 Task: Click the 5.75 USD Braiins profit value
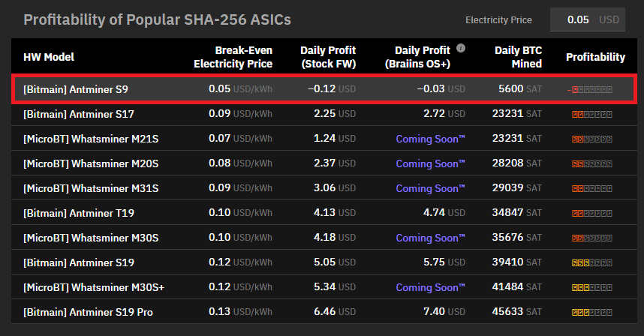444,262
